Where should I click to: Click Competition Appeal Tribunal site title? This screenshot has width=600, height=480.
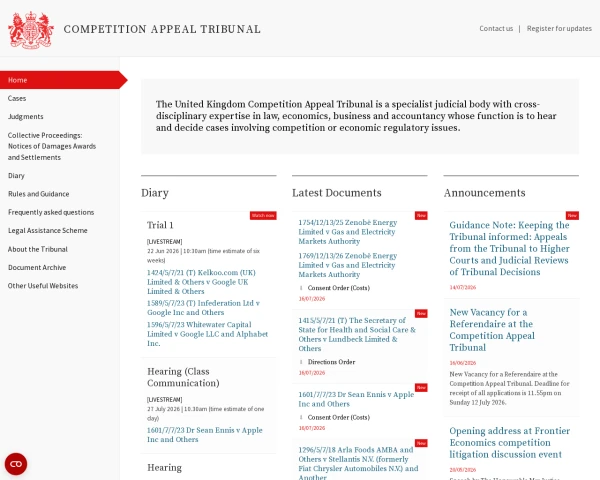click(x=162, y=29)
